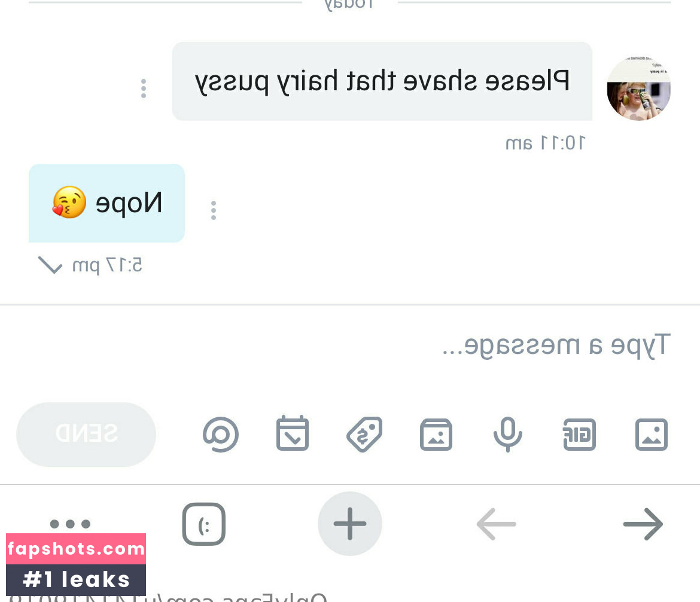Open browser tab switcher icon
700x602 pixels.
(x=204, y=524)
